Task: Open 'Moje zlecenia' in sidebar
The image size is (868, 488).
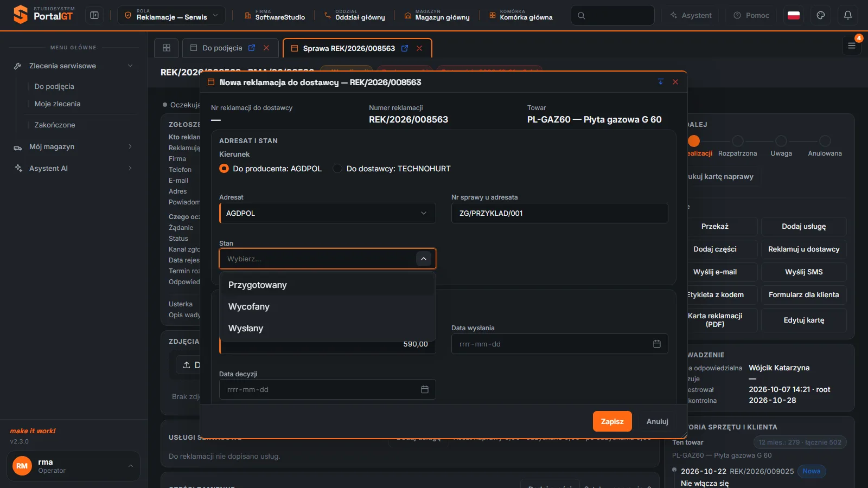Action: [58, 104]
